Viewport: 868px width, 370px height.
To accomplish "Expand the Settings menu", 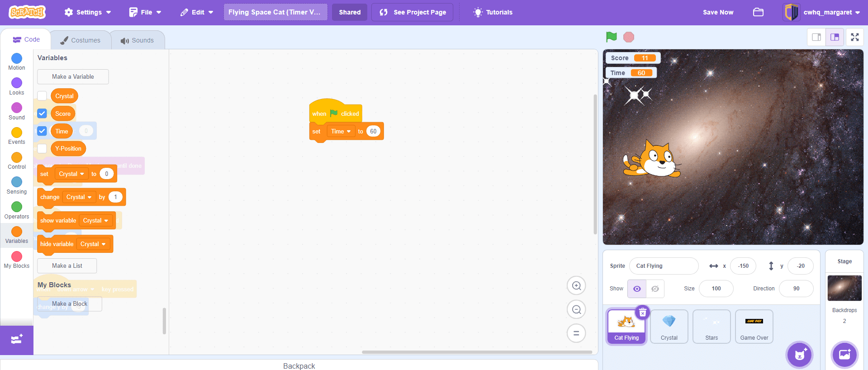I will [x=88, y=12].
